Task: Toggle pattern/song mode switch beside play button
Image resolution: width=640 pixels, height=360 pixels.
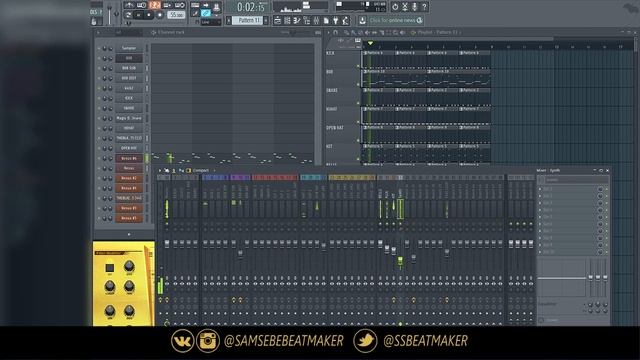Action: tap(129, 15)
